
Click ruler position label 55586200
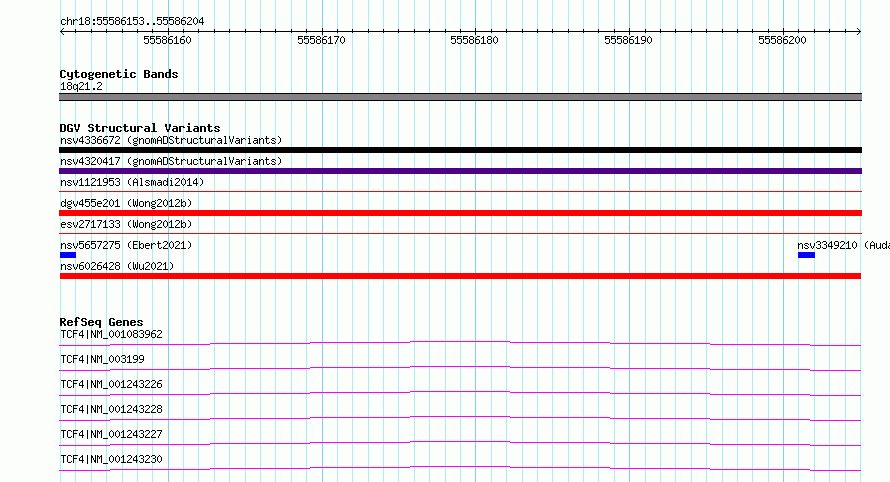(x=782, y=40)
